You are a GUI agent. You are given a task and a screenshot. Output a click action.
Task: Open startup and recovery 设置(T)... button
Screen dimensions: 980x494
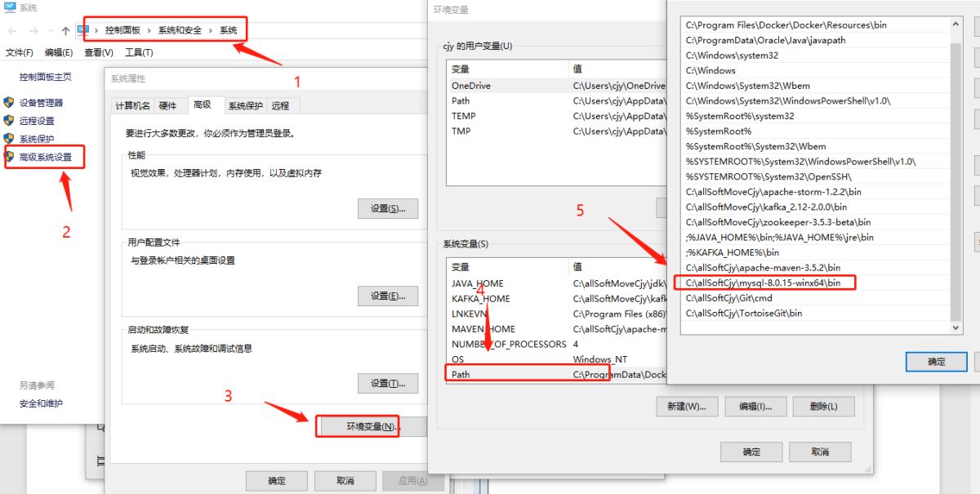point(388,383)
